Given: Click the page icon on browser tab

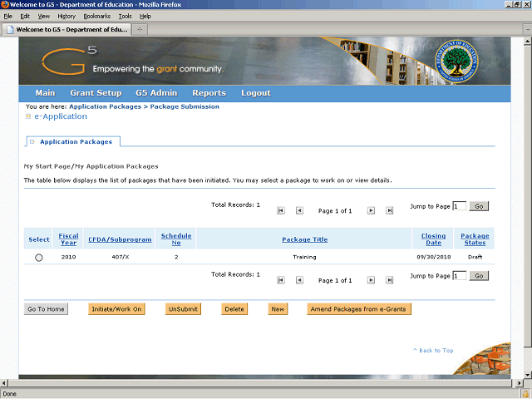Looking at the screenshot, I should [11, 30].
